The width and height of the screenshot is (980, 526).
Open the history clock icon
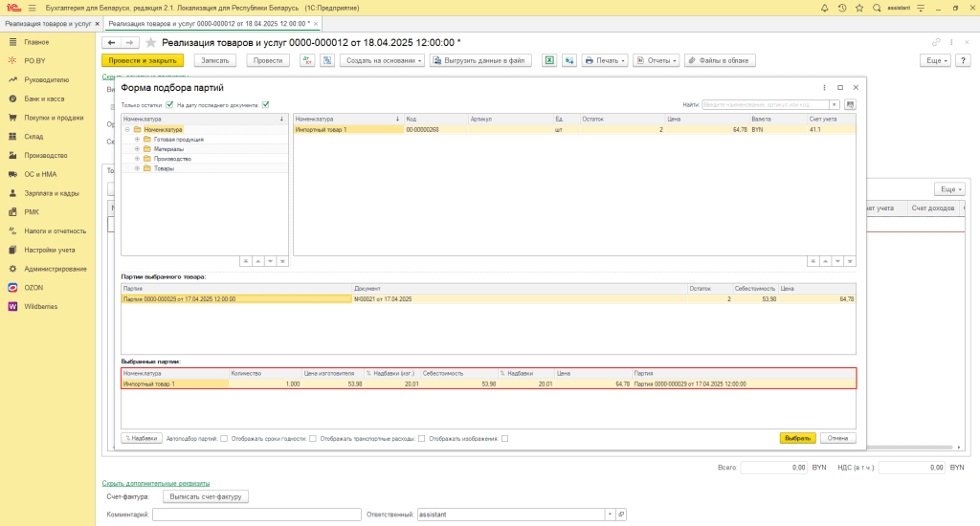click(x=842, y=8)
